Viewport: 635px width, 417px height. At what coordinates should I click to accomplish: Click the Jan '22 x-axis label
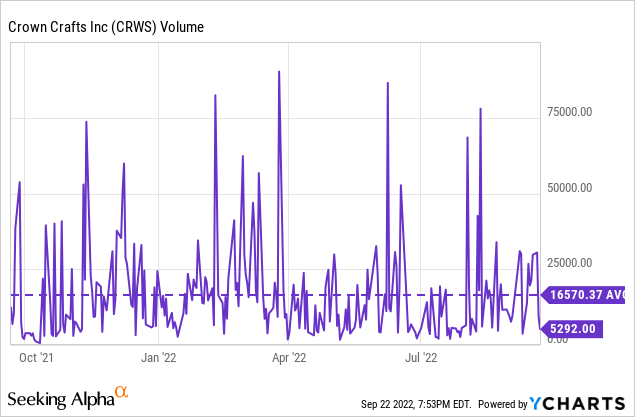coord(159,357)
